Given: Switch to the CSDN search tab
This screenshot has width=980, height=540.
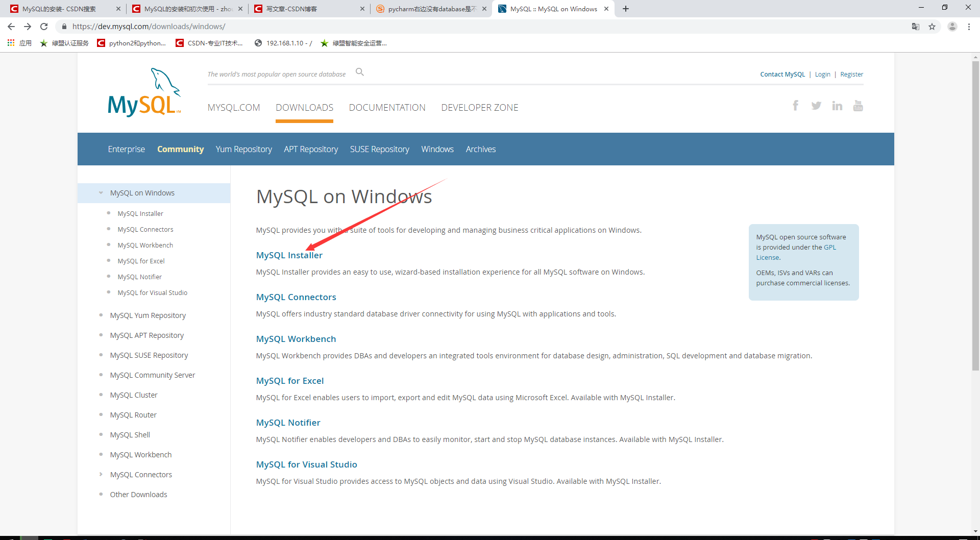Looking at the screenshot, I should [65, 9].
